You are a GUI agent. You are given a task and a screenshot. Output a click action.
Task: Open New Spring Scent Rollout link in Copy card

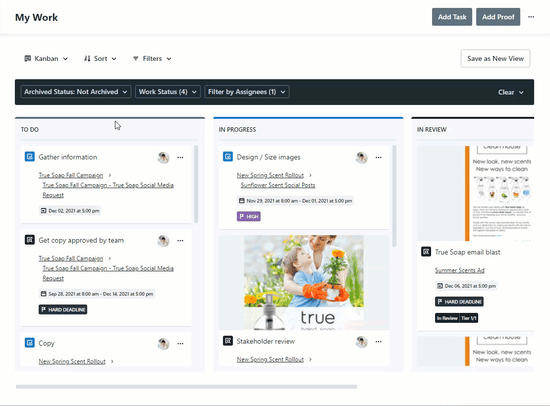coord(72,361)
